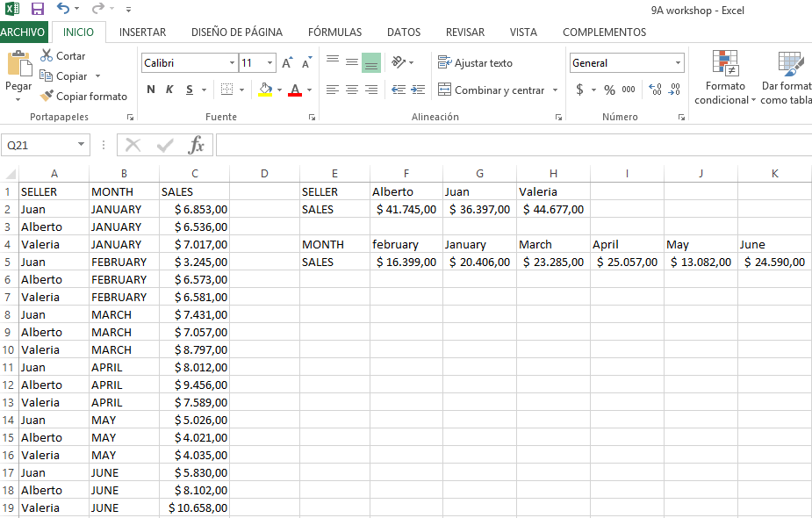Click the increase decimals icon
This screenshot has height=518, width=812.
655,90
